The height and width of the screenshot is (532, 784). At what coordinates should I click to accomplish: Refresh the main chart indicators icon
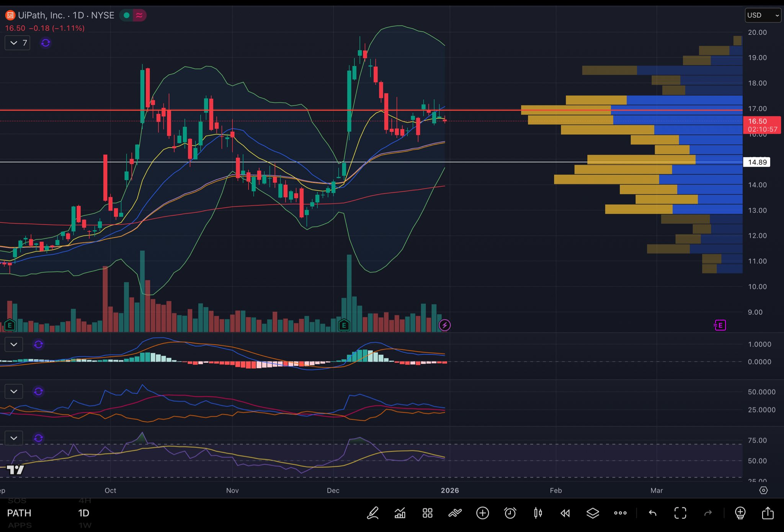(x=46, y=43)
